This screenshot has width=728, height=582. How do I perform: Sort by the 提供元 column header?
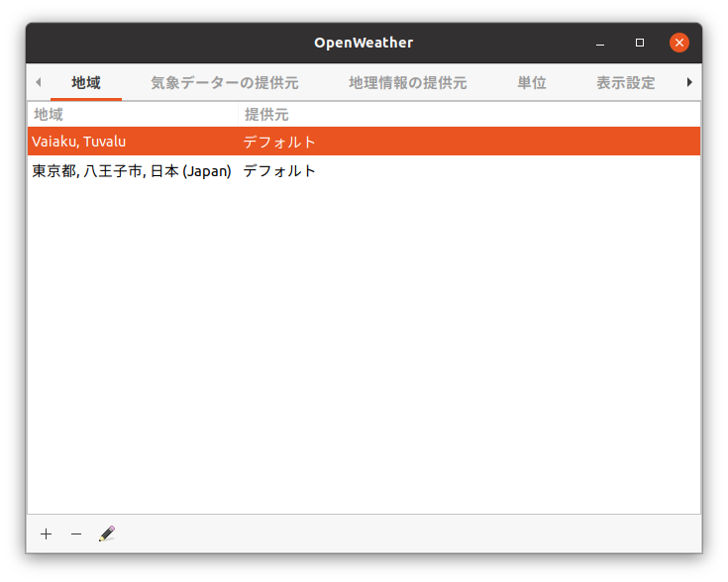[469, 114]
